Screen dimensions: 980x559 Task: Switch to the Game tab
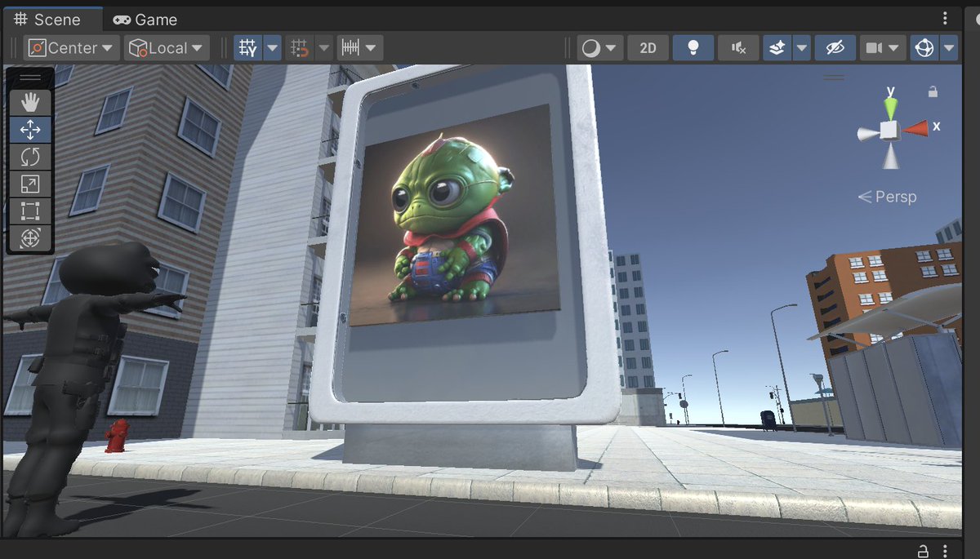tap(145, 19)
